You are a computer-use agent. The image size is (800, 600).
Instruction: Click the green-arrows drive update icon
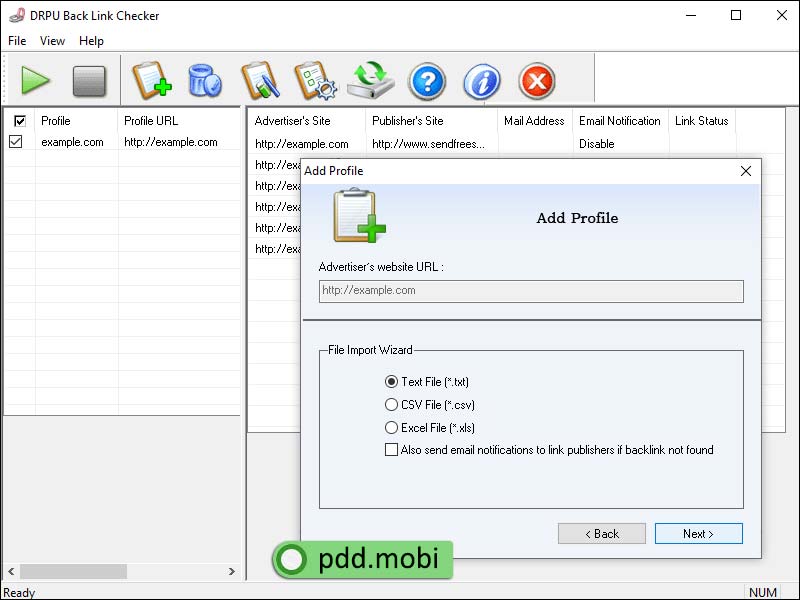point(371,80)
